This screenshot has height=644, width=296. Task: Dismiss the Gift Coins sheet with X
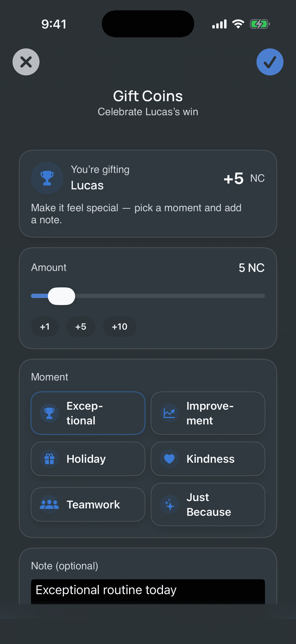pyautogui.click(x=26, y=62)
